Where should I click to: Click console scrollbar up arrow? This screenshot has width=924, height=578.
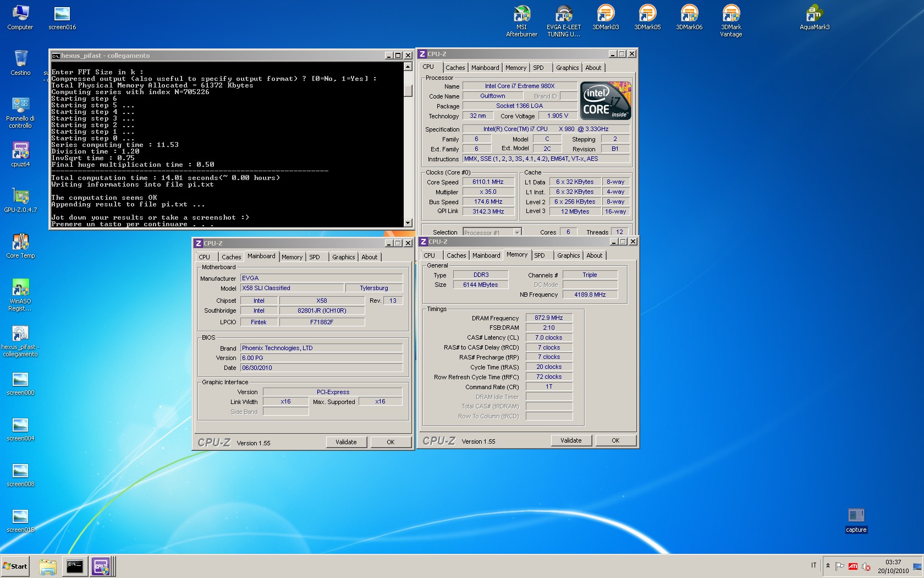(x=408, y=67)
